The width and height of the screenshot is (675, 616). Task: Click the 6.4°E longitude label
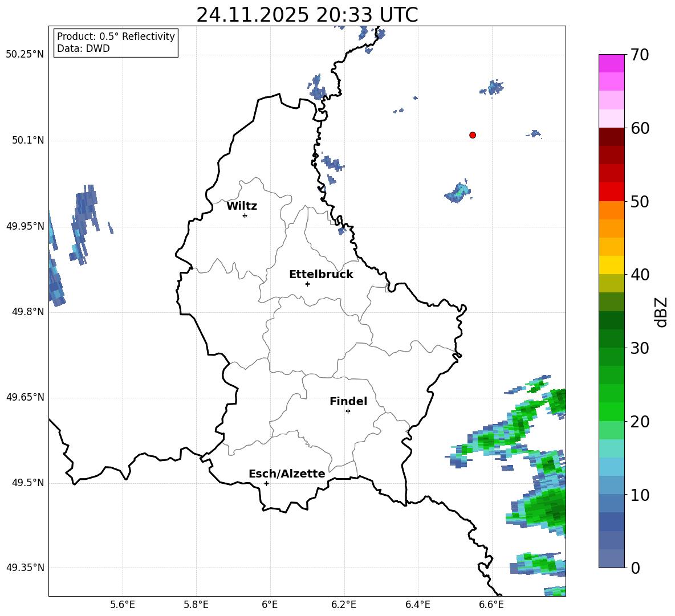(417, 605)
